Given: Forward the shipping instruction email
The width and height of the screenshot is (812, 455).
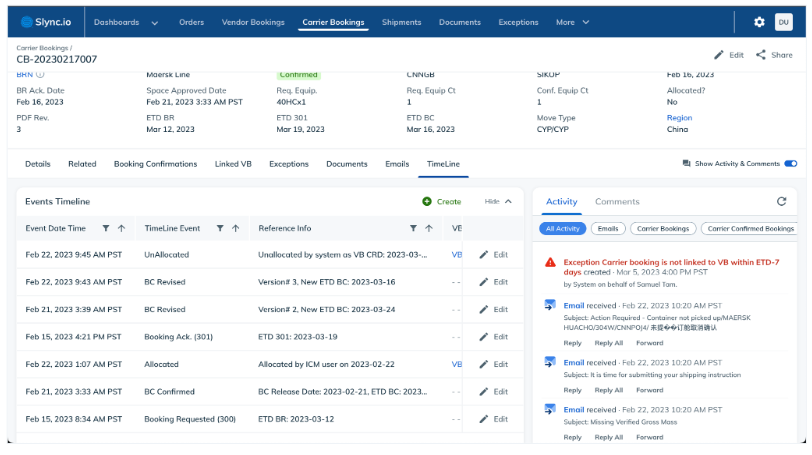Looking at the screenshot, I should (649, 390).
